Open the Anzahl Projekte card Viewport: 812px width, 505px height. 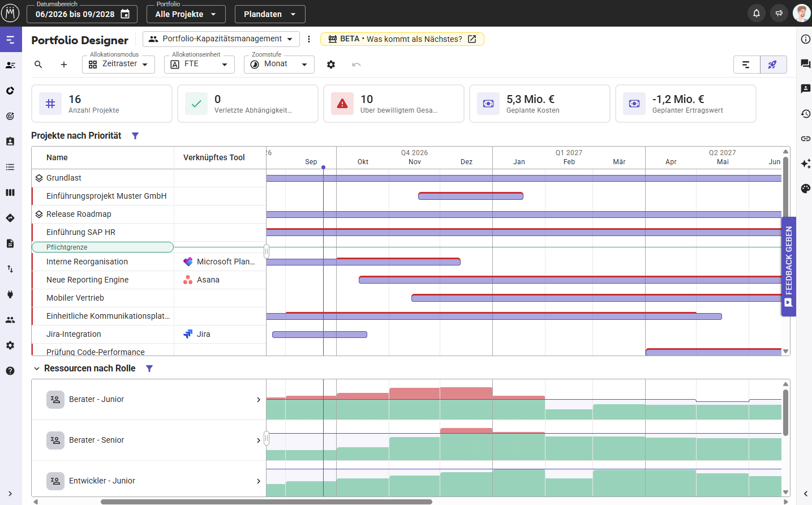click(102, 104)
